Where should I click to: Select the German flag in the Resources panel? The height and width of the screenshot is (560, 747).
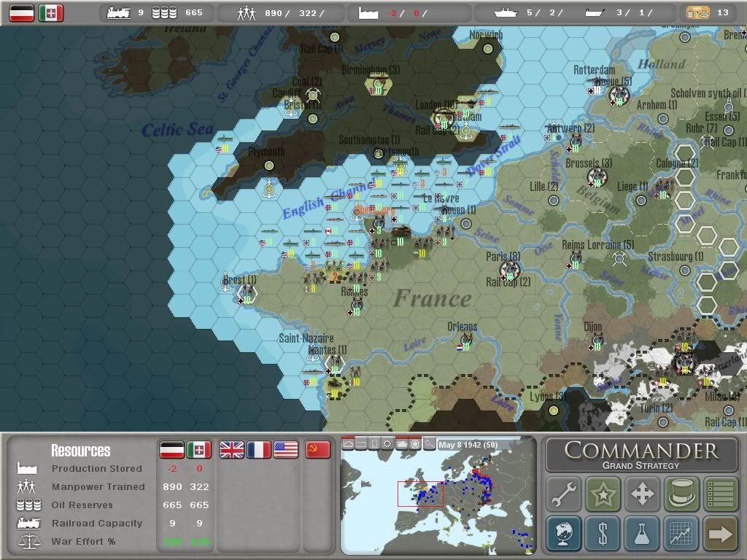pyautogui.click(x=172, y=449)
